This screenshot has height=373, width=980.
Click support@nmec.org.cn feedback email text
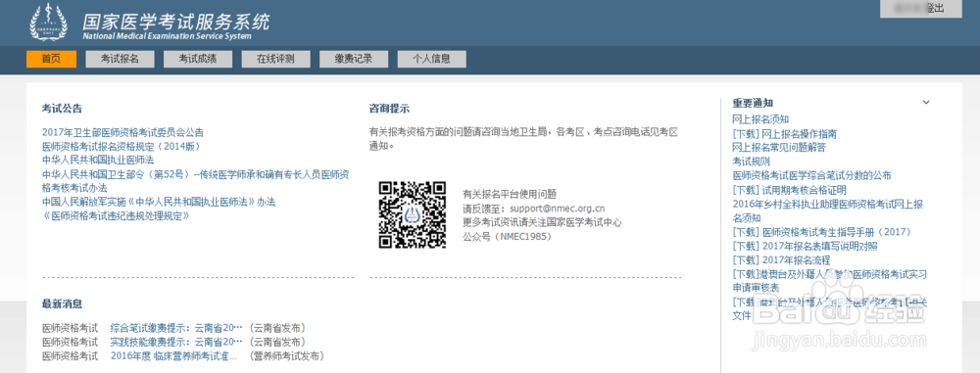[558, 209]
